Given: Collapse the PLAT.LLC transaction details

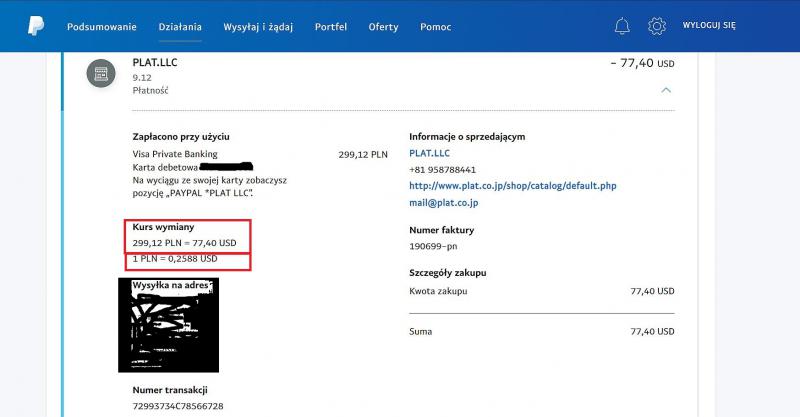Looking at the screenshot, I should (x=665, y=89).
